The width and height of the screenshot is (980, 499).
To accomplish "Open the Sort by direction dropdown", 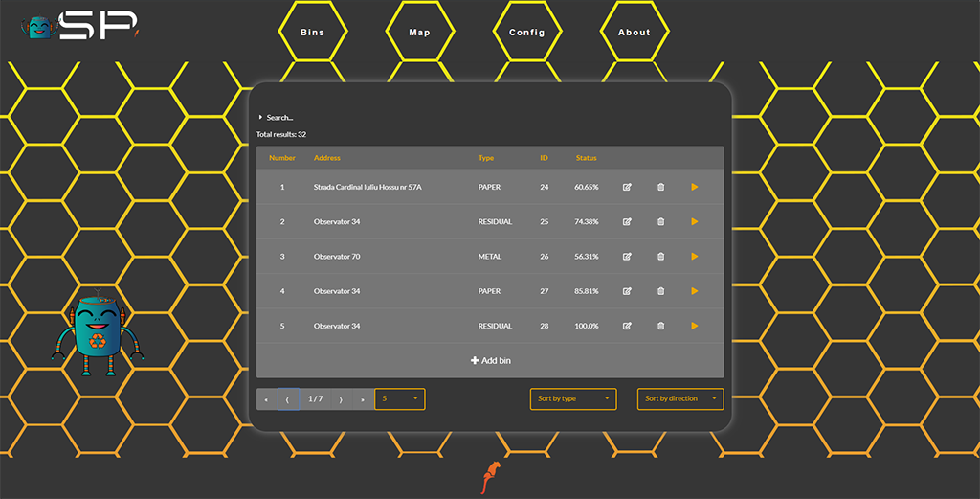I will (680, 398).
